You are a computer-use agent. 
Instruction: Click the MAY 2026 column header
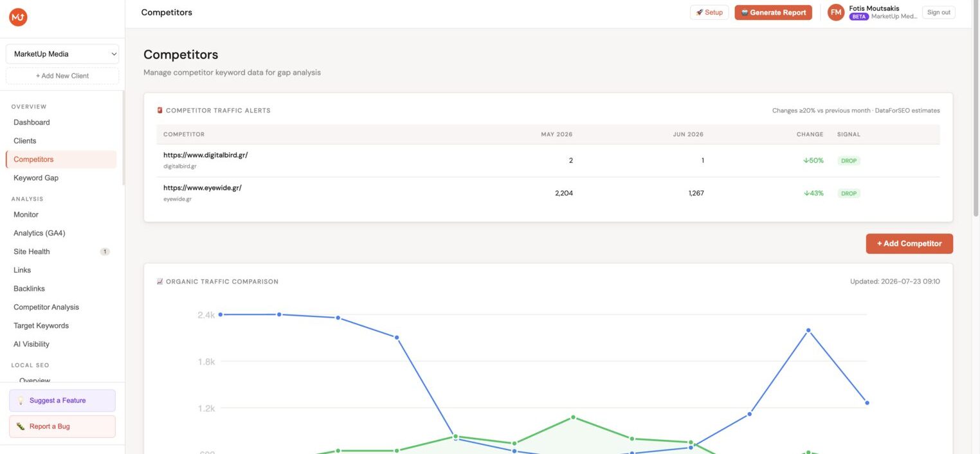(557, 134)
